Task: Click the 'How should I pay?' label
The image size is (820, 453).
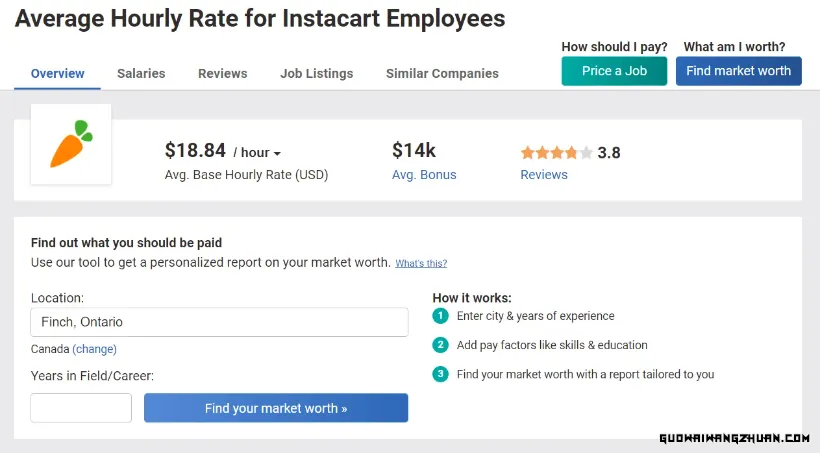Action: click(614, 47)
